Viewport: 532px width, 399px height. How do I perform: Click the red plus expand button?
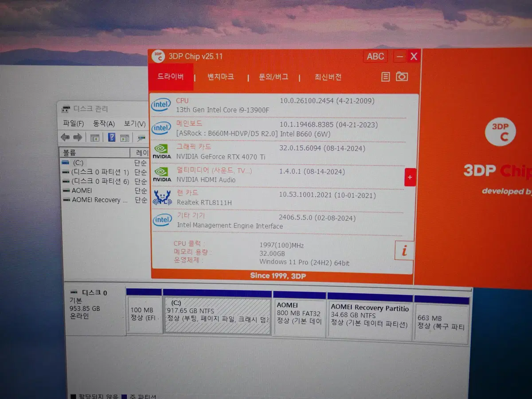[x=410, y=177]
